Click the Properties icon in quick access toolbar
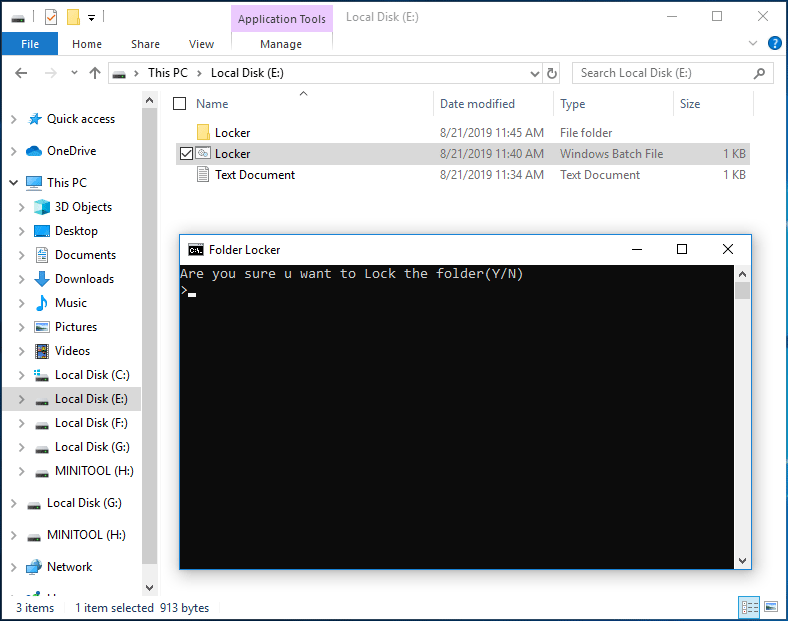 point(51,17)
